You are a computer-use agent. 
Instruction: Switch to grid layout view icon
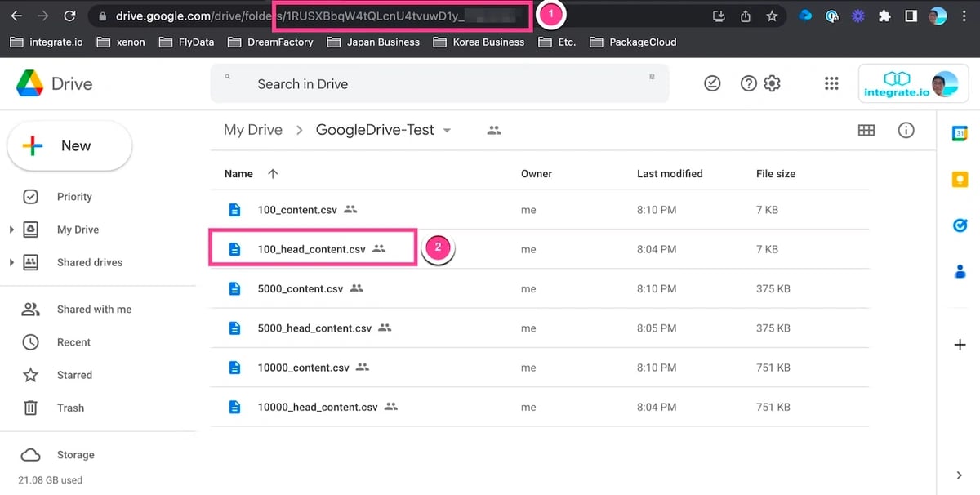pyautogui.click(x=866, y=130)
